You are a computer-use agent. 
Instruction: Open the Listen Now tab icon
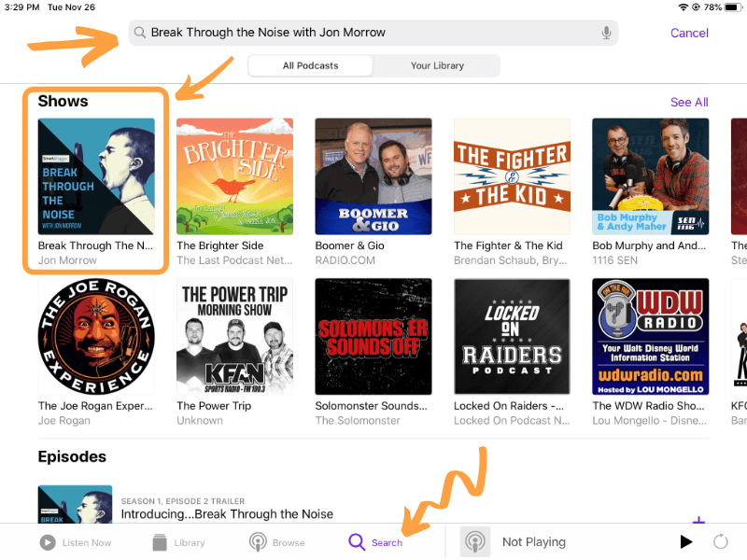coord(48,542)
